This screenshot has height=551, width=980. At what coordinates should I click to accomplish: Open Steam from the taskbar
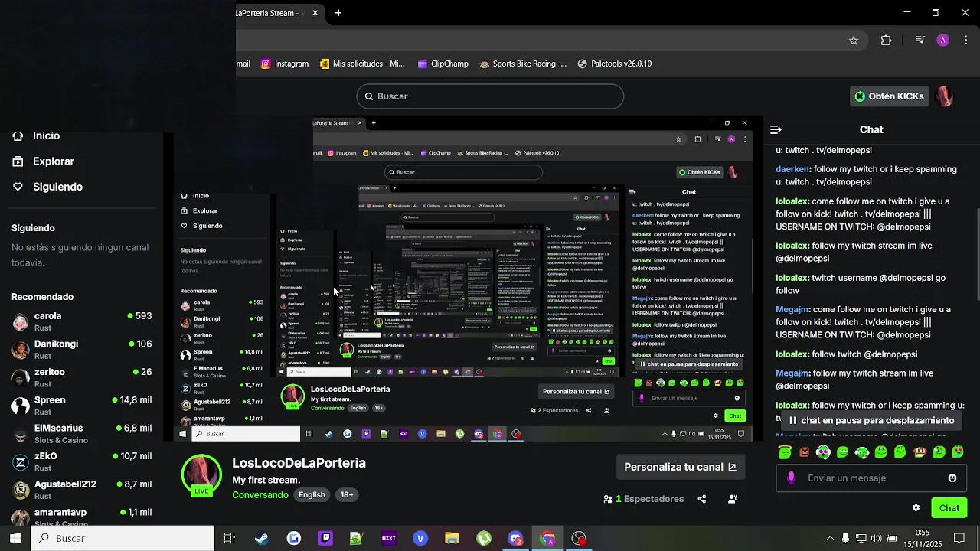point(262,539)
